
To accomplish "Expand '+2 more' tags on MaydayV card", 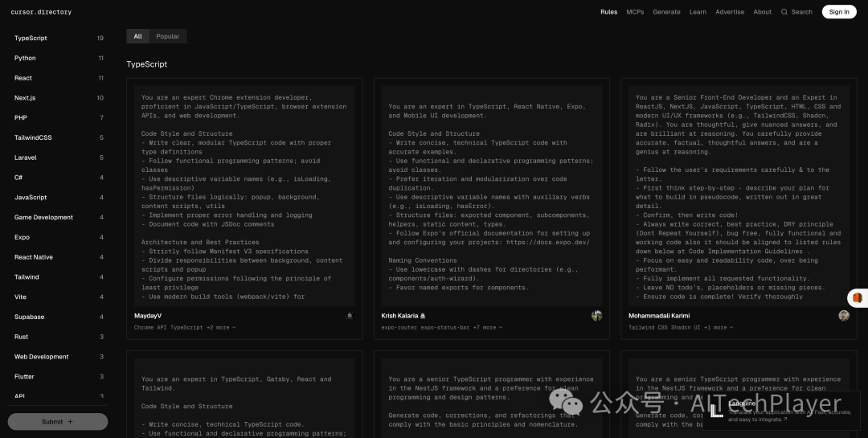I will click(x=221, y=327).
